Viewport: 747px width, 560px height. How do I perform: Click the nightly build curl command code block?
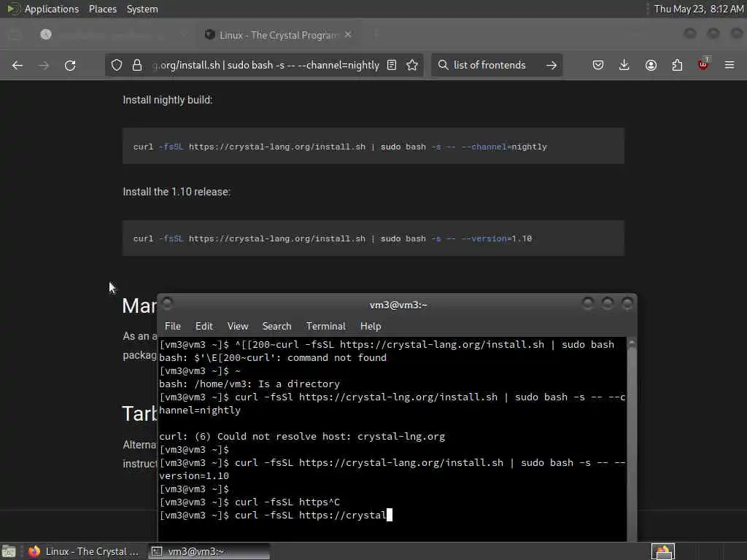coord(373,146)
